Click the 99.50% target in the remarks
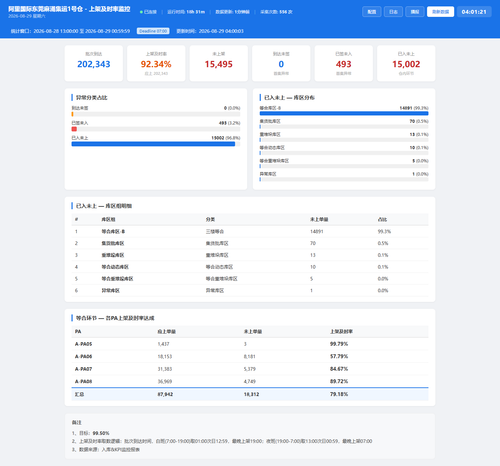This screenshot has height=466, width=500. [x=101, y=433]
